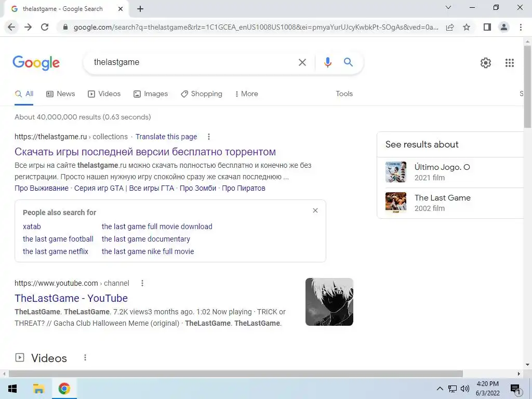Show hidden system tray icons

(440, 389)
